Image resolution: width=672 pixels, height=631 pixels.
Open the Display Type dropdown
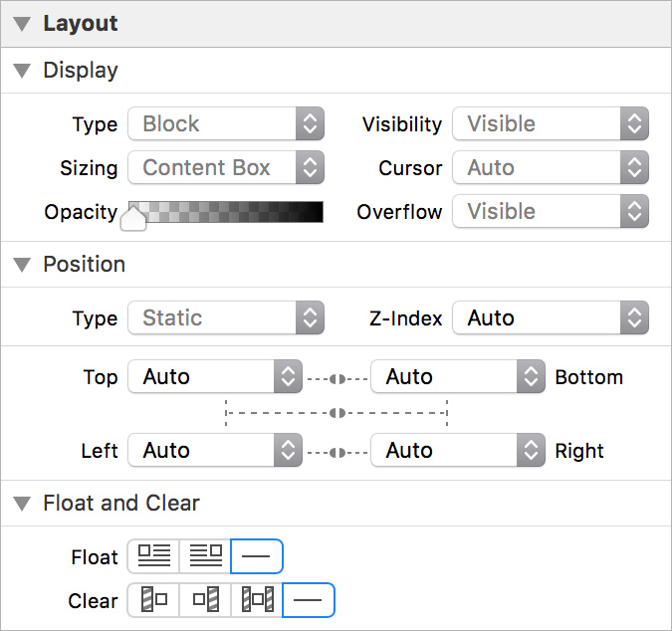pos(226,124)
